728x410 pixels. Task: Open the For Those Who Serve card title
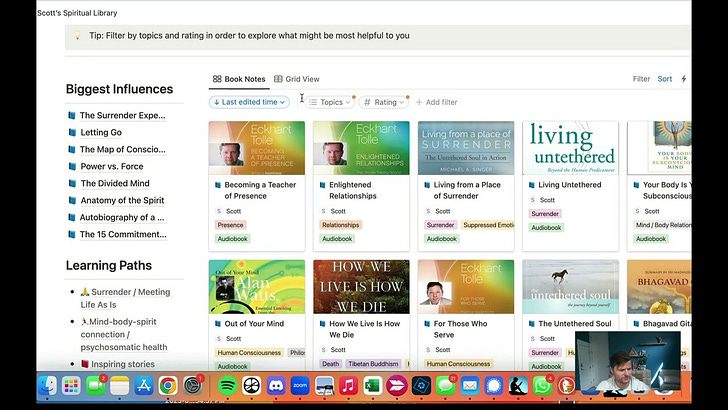[460, 329]
